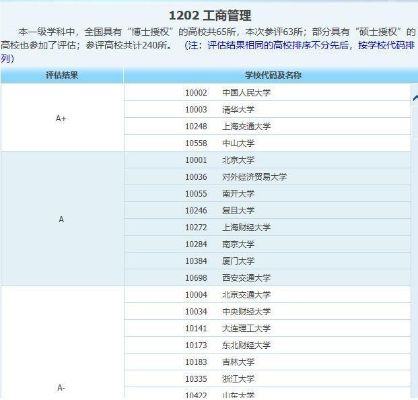Click the row 10335 浙江大学
Image resolution: width=418 pixels, height=400 pixels.
click(267, 379)
